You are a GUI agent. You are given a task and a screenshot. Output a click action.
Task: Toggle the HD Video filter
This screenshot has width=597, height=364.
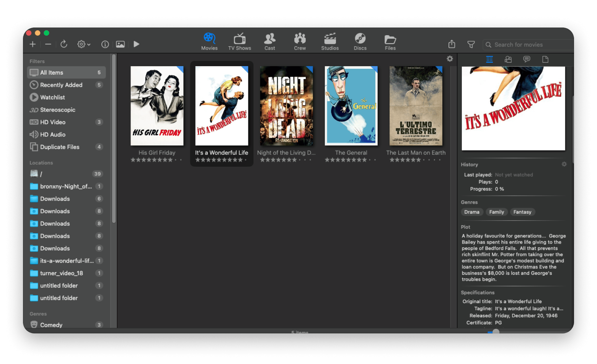click(52, 122)
